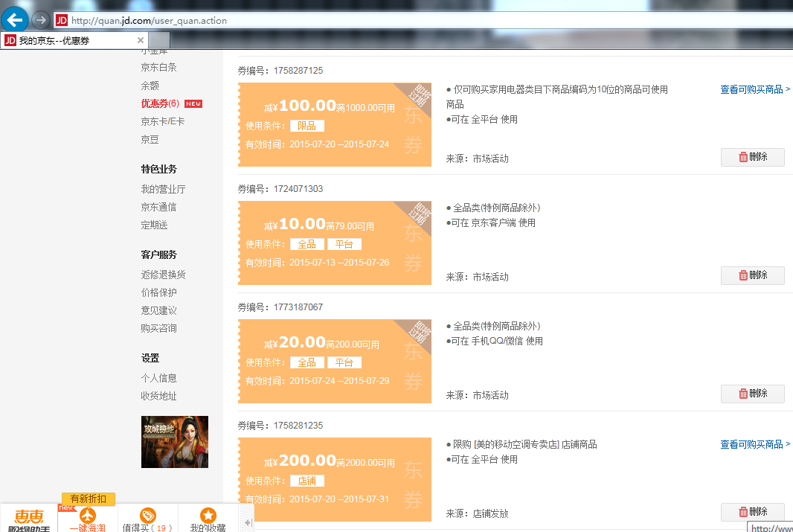
Task: Open the 一键海淘 airplane icon
Action: 88,516
